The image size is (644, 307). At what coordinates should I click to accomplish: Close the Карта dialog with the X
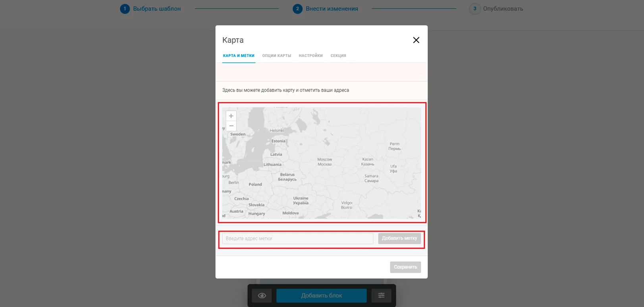click(x=416, y=40)
